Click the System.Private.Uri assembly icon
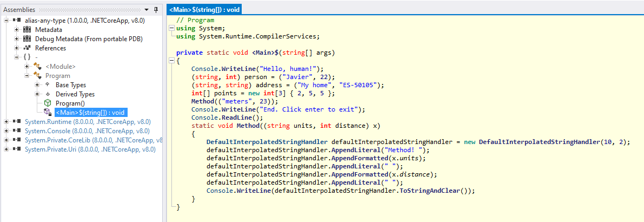The width and height of the screenshot is (644, 222). [17, 149]
